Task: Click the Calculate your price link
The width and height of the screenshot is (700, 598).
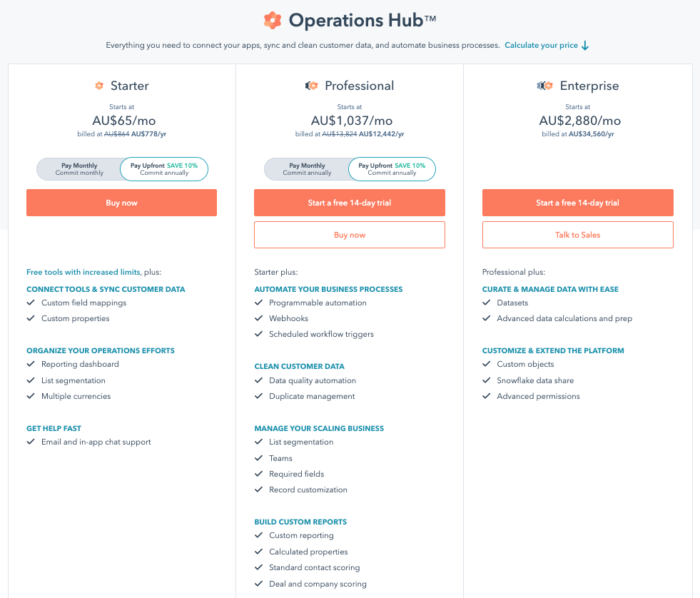Action: (x=540, y=45)
